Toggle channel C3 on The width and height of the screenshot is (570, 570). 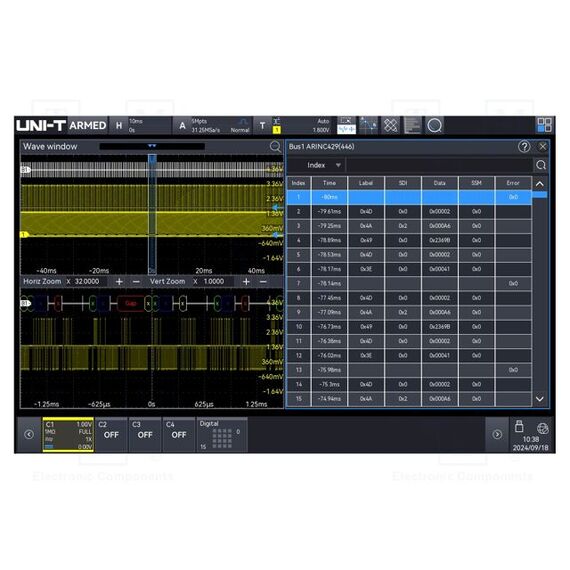[145, 434]
